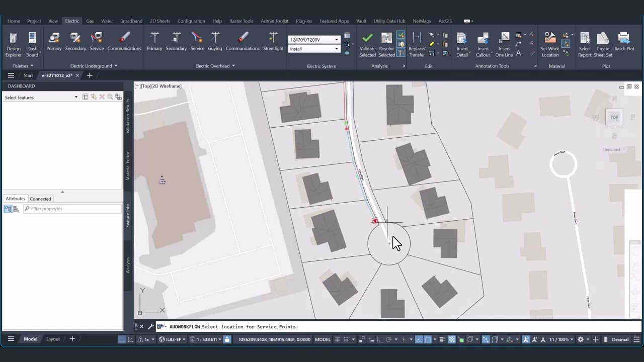Open the Broadband ribbon tab
The height and width of the screenshot is (362, 644).
[x=131, y=21]
